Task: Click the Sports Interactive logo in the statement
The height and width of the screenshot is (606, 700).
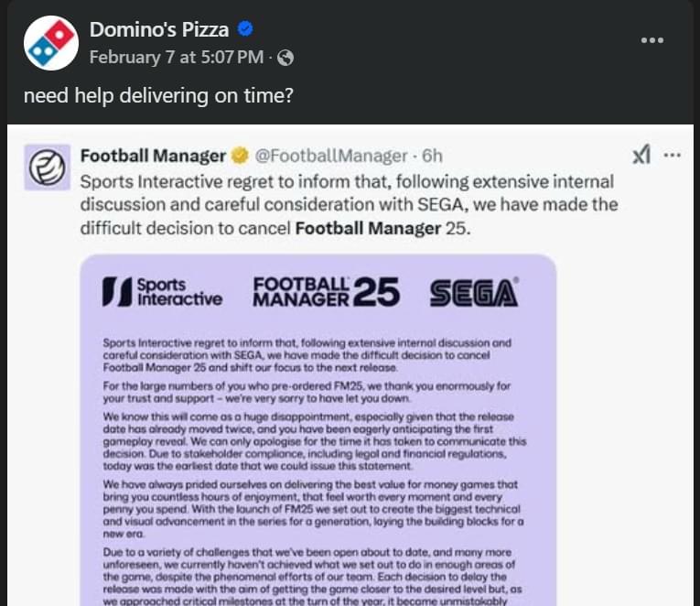Action: coord(162,292)
